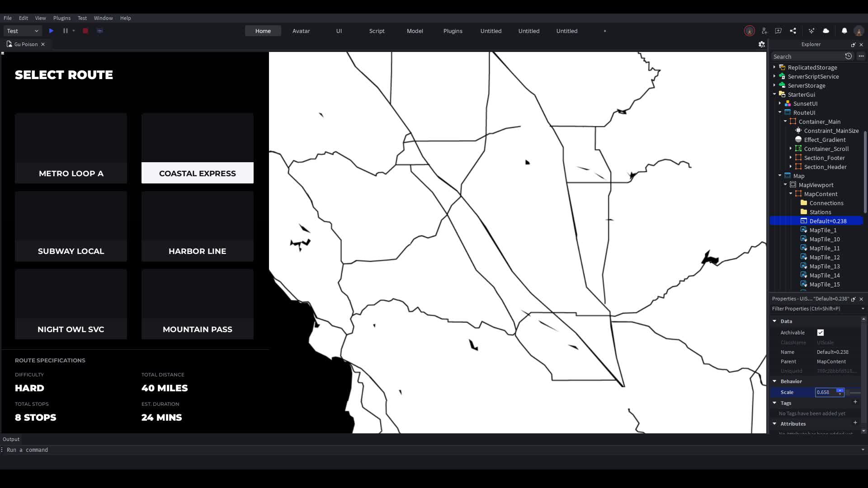868x488 pixels.
Task: Add a new tag with the plus icon
Action: (x=855, y=402)
